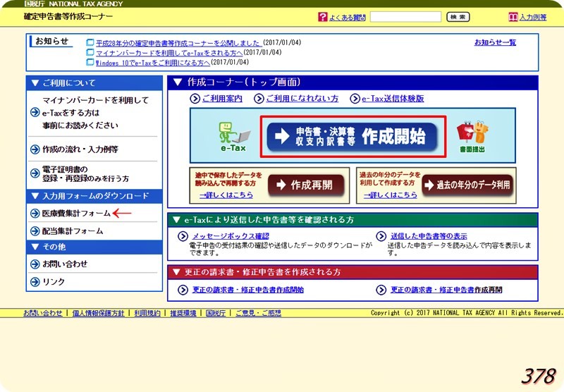Open the footer 国税庁 link
Viewport: 564px width, 392px height.
click(216, 313)
